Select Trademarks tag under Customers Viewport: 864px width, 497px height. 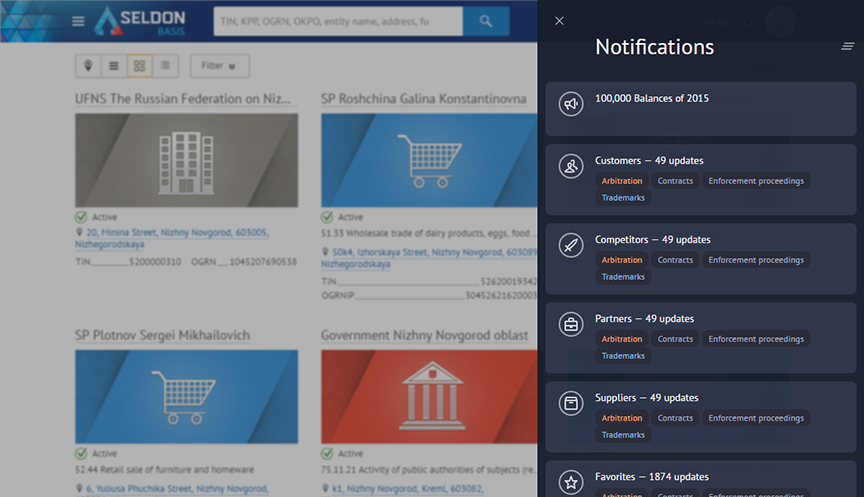pyautogui.click(x=623, y=198)
